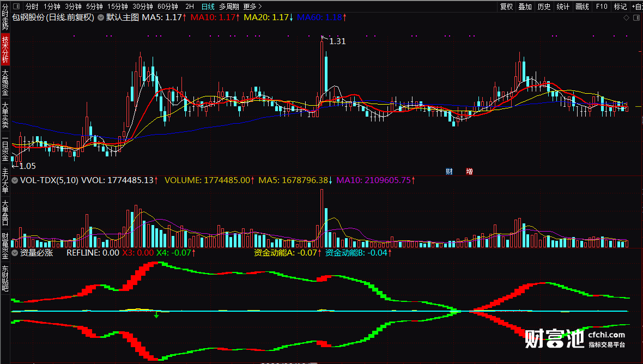Open 一日资金 sidebar tab
This screenshot has height=364, width=643.
[x=5, y=148]
